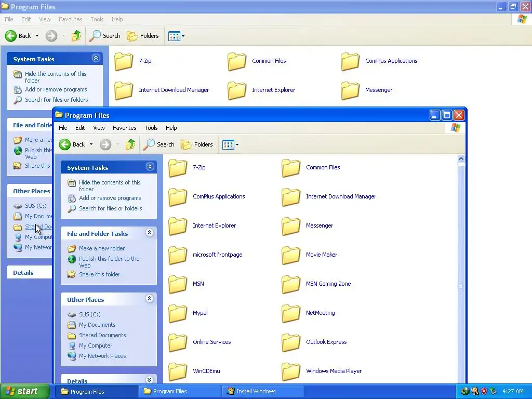Open Favorites menu in front window
This screenshot has height=399, width=532.
coord(125,128)
